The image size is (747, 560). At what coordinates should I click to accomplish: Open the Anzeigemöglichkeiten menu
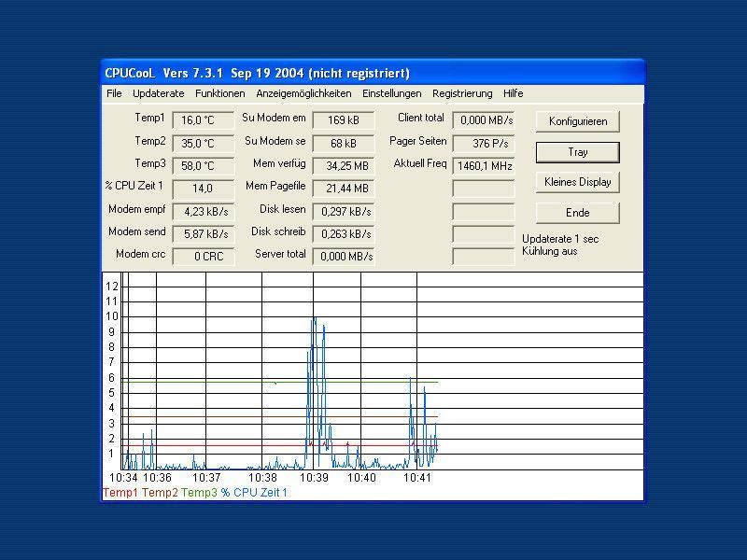tap(304, 93)
